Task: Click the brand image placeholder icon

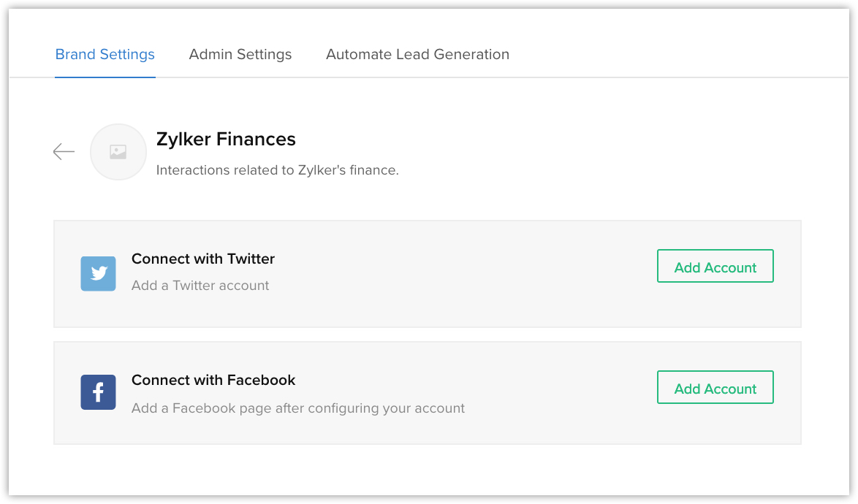Action: pos(118,152)
